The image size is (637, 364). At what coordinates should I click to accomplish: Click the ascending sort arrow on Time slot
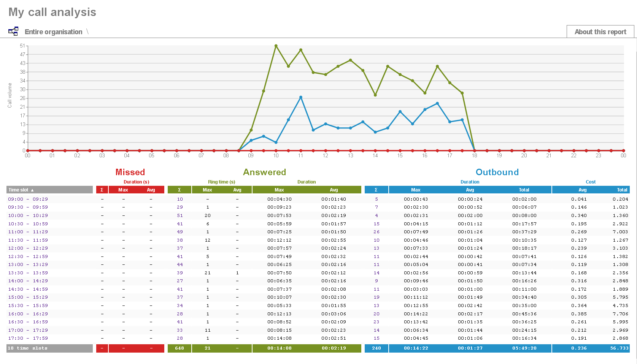tap(32, 190)
